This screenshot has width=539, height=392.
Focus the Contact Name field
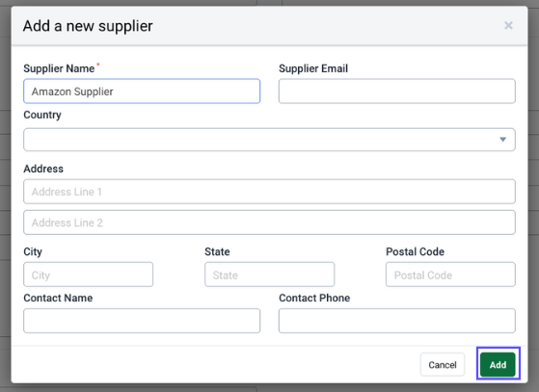click(142, 321)
